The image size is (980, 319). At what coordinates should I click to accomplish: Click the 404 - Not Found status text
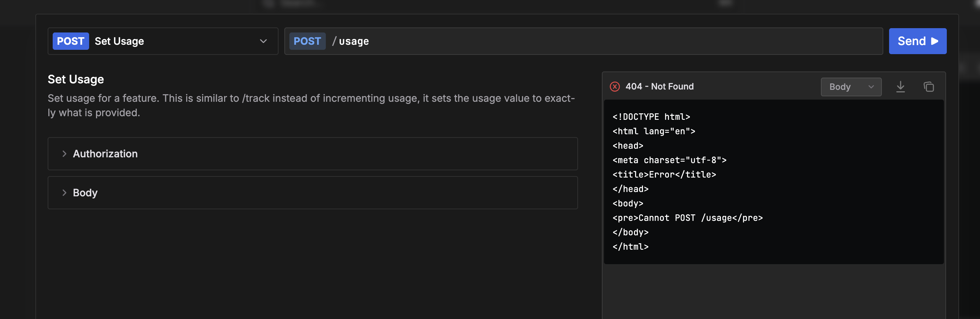[659, 87]
